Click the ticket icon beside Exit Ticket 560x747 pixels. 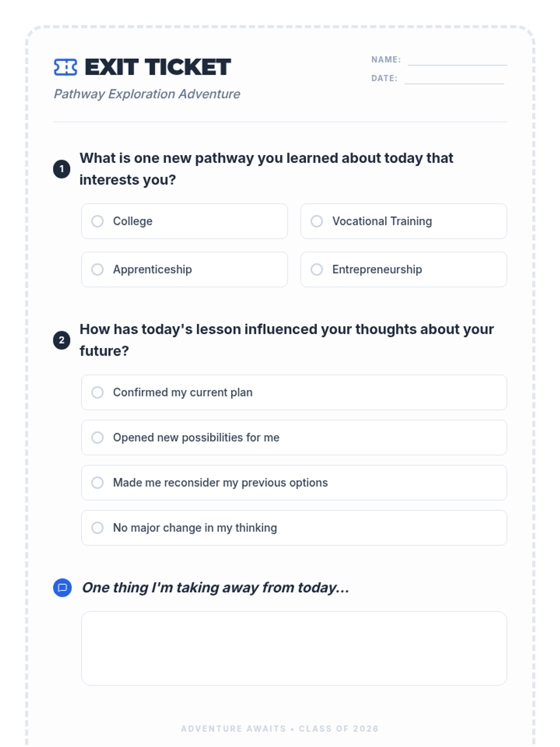pos(65,67)
